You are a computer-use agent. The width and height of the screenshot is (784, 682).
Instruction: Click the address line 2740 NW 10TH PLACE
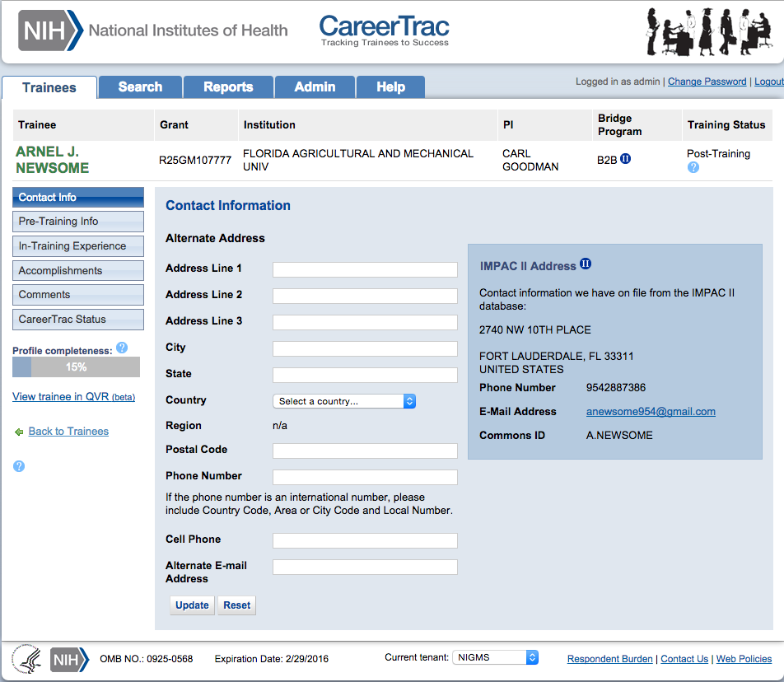coord(534,330)
